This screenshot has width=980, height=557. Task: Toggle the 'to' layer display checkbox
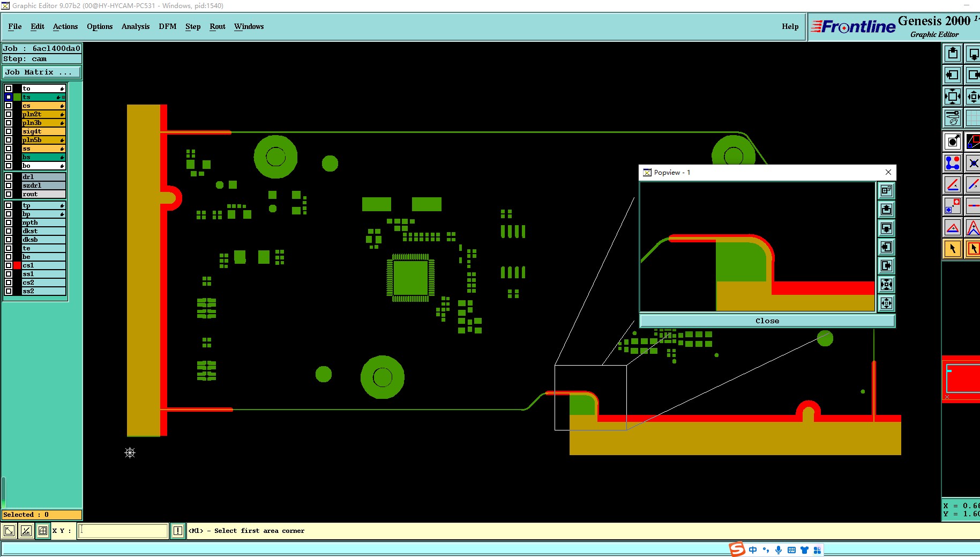click(9, 88)
